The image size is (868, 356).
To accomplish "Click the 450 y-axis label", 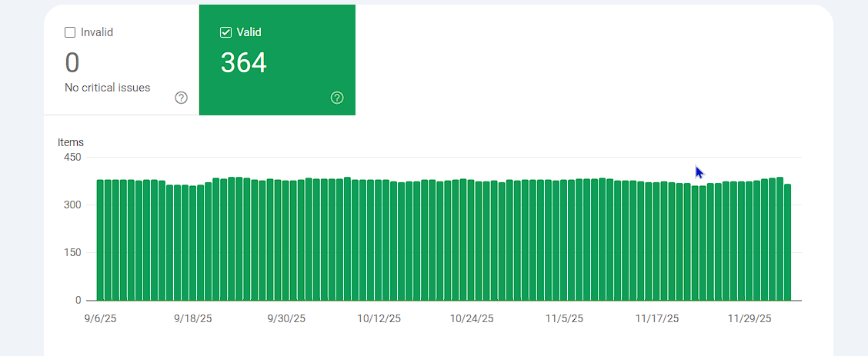I will [x=72, y=158].
